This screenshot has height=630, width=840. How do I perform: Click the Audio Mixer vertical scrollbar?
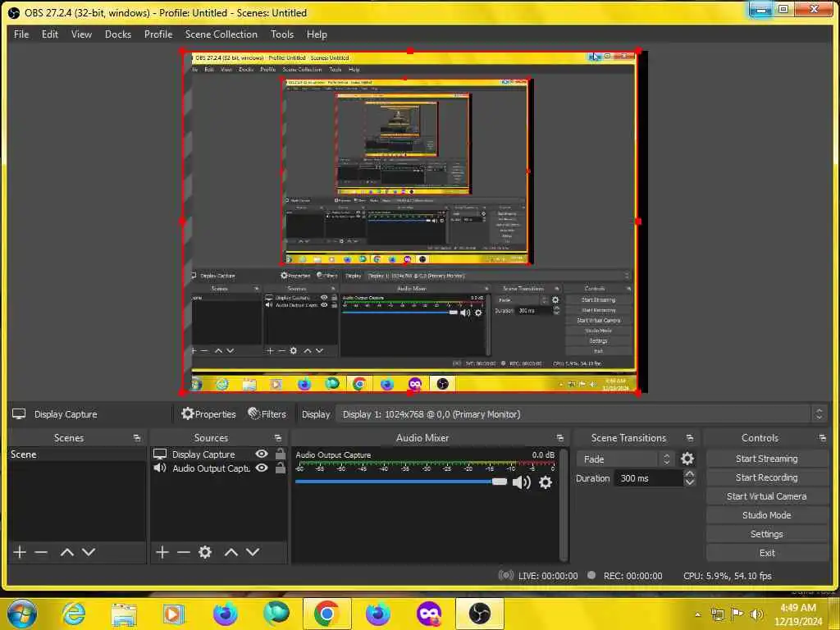pos(563,504)
